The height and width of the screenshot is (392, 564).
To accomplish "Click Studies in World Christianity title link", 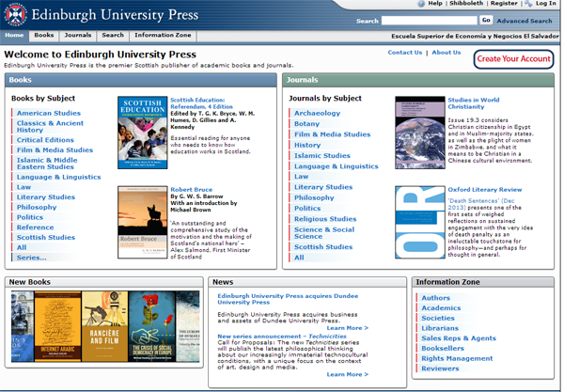I will coord(474,103).
